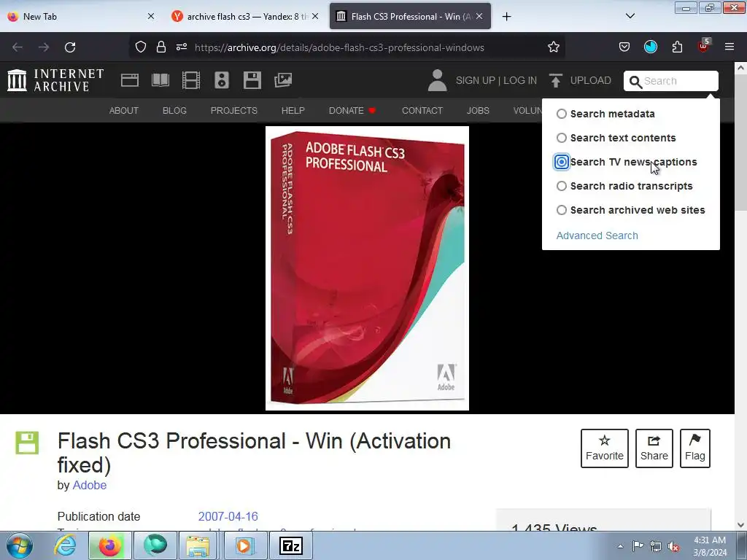Open the Video (film strip) icon
The height and width of the screenshot is (560, 747).
pos(191,80)
